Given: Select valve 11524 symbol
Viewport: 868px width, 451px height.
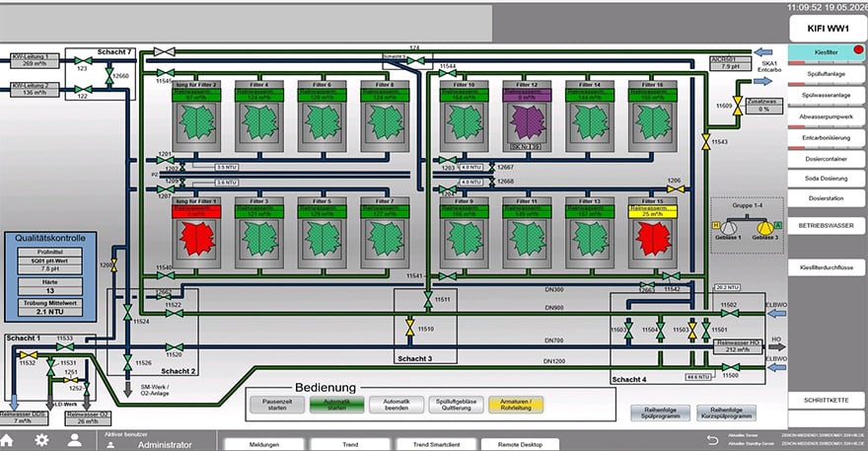Looking at the screenshot, I should click(x=127, y=313).
